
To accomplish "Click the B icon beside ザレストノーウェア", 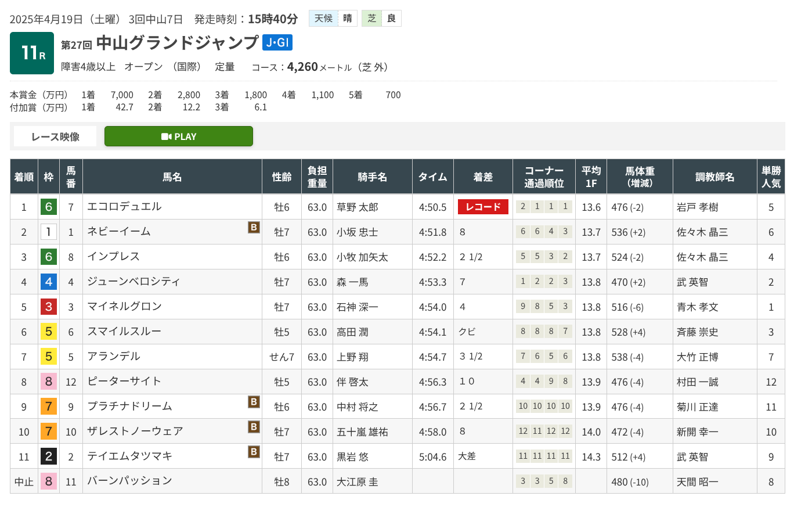I will pos(254,427).
